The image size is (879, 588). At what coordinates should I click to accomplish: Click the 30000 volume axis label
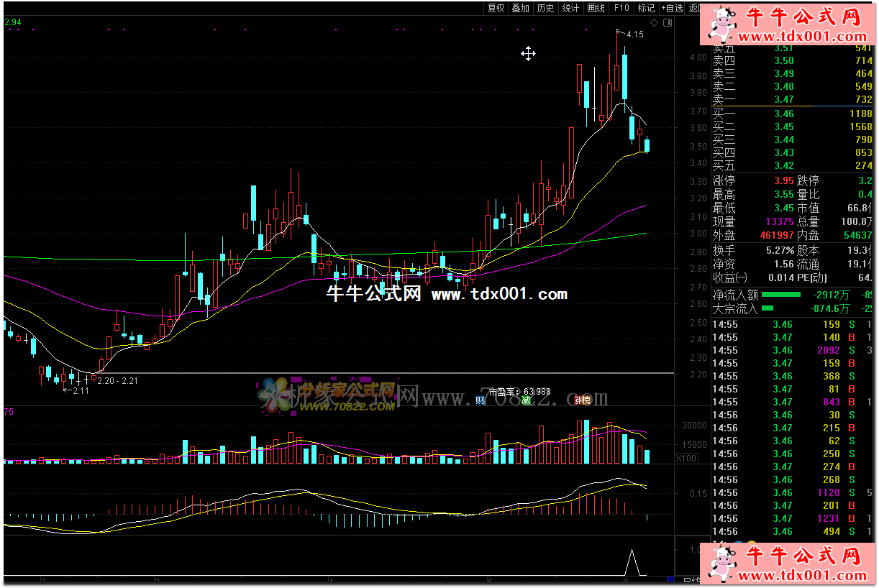point(694,425)
